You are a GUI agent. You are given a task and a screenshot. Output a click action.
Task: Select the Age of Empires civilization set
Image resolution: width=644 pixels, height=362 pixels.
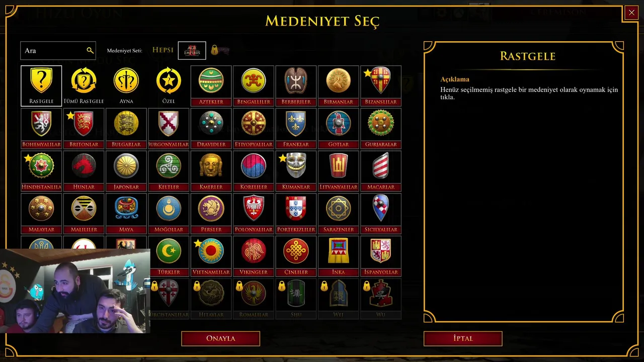(x=192, y=50)
